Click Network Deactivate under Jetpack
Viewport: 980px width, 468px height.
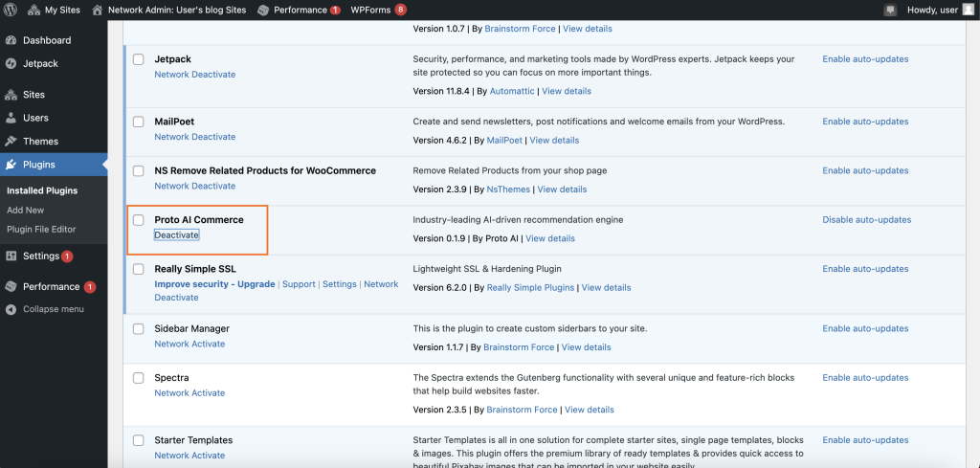[195, 75]
